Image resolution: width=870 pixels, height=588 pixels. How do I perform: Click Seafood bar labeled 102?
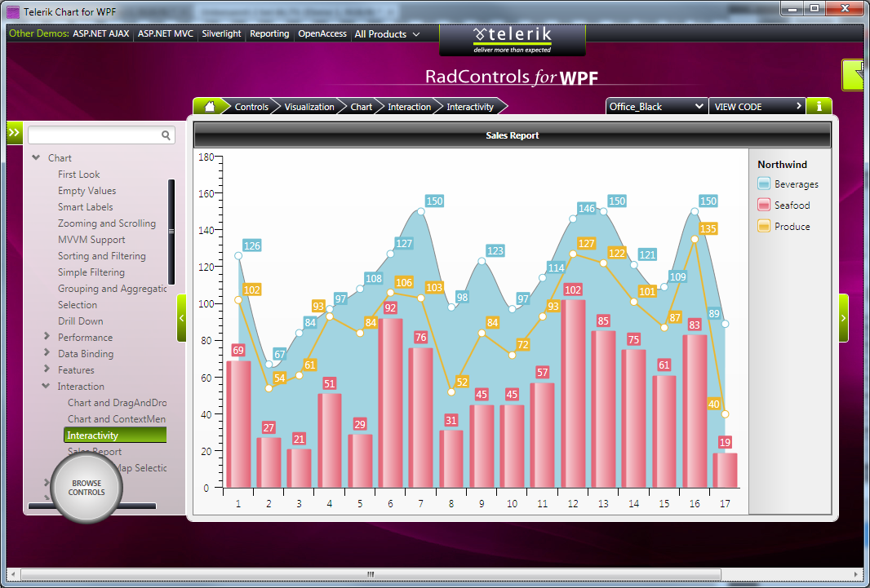pyautogui.click(x=573, y=393)
